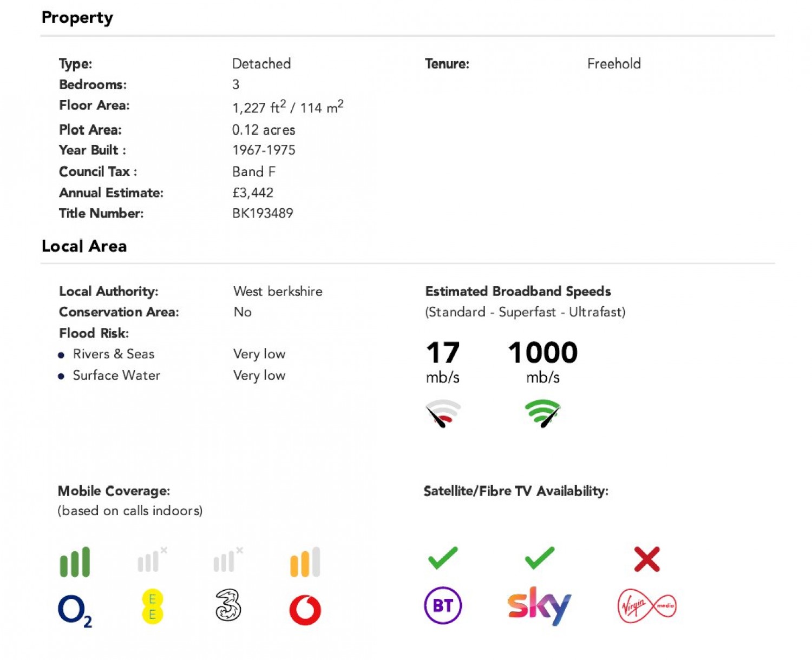812x660 pixels.
Task: Click the red cross above Virgin Media
Action: (x=647, y=559)
